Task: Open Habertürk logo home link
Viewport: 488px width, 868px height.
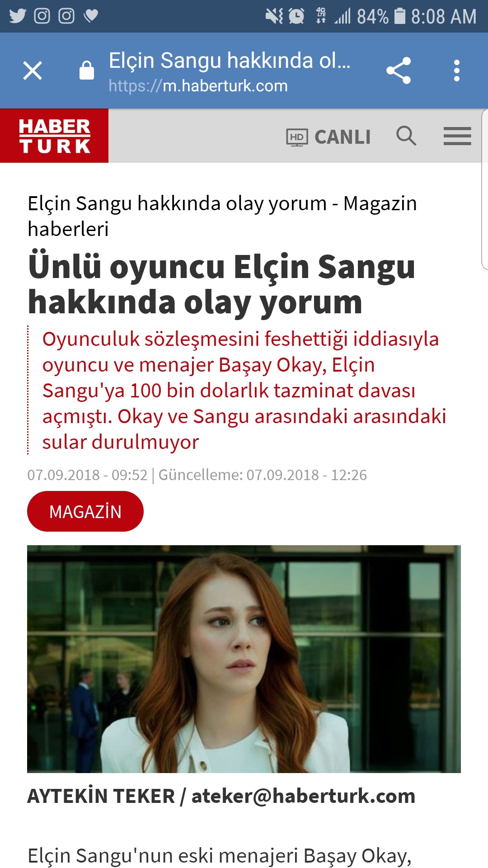Action: [54, 136]
